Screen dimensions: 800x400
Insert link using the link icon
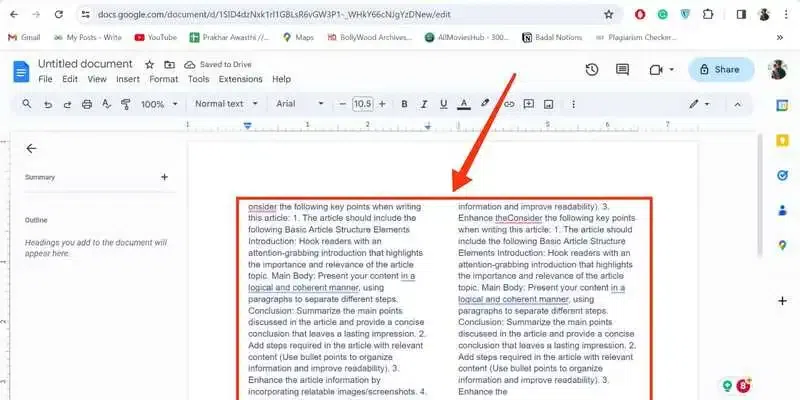(509, 104)
